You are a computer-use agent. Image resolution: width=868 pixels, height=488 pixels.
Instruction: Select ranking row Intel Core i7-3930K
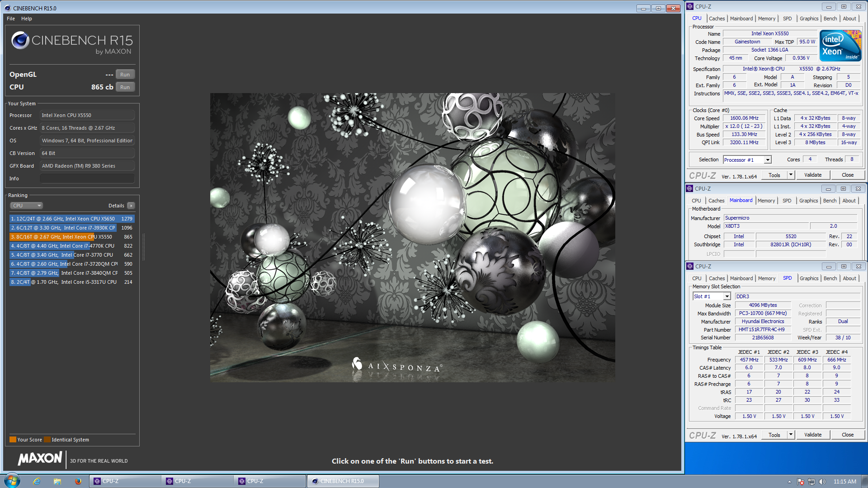click(x=72, y=228)
